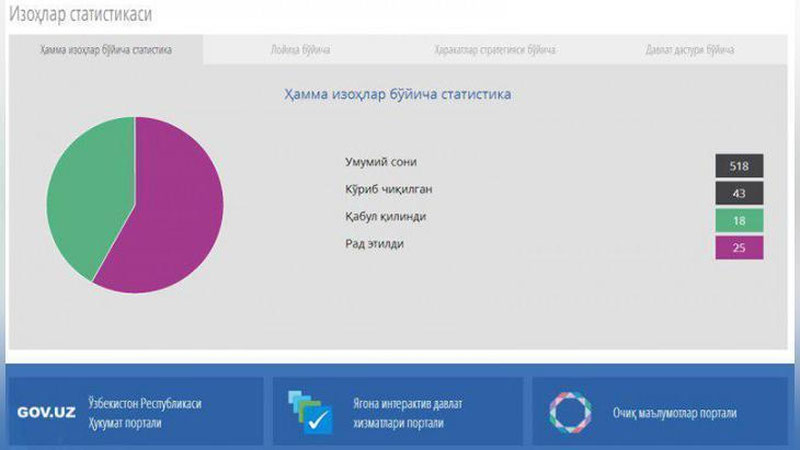This screenshot has width=800, height=450.
Task: Open the Лойиҳа бўйича tab
Action: (300, 50)
